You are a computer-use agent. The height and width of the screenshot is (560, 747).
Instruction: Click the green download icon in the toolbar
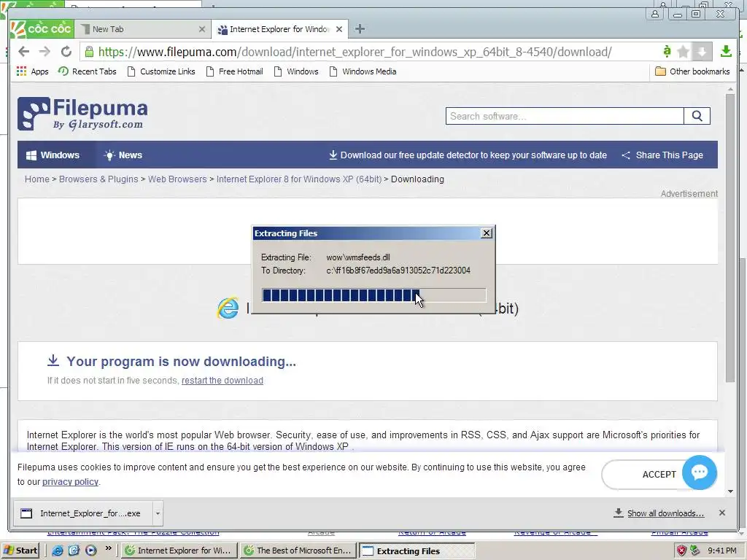pos(726,51)
